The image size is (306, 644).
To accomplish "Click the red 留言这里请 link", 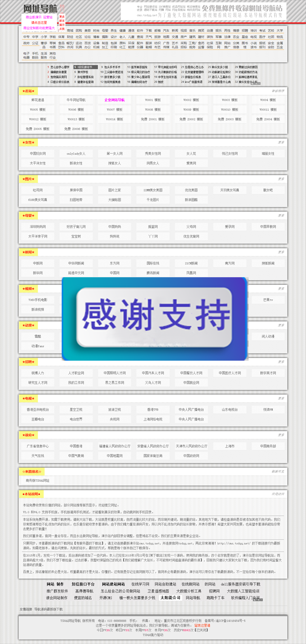I will (x=202, y=625).
